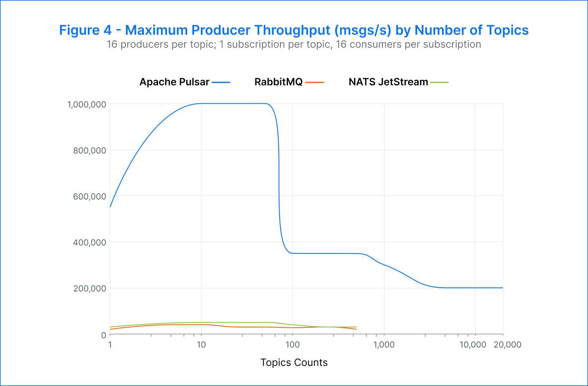Select the 1,000,000 y-axis tick label
588x386 pixels.
pos(87,104)
